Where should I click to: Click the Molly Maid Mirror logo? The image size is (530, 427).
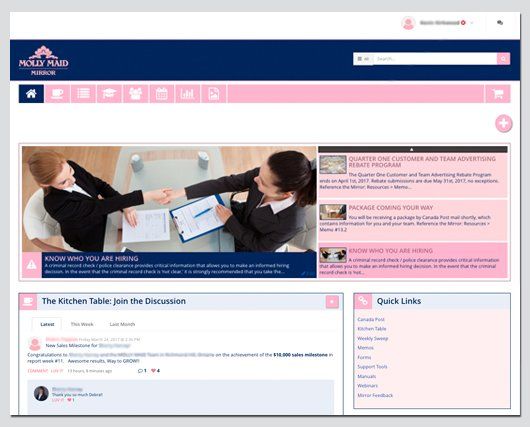tap(44, 61)
